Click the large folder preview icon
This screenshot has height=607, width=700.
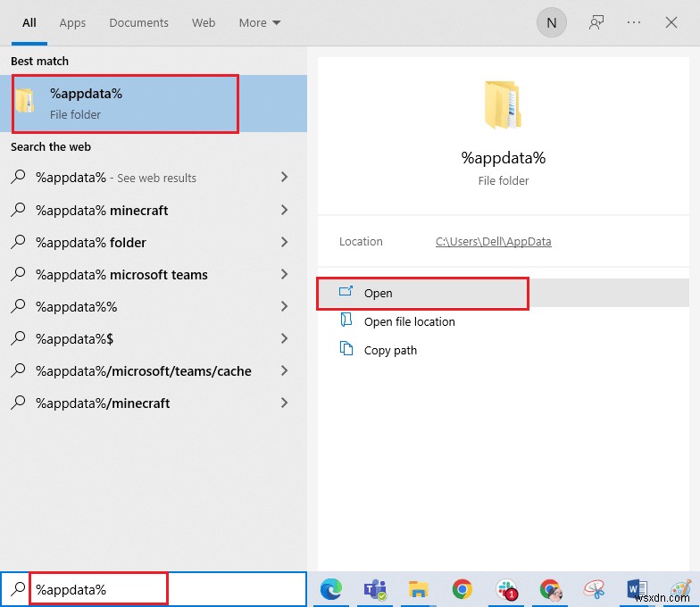pos(504,105)
